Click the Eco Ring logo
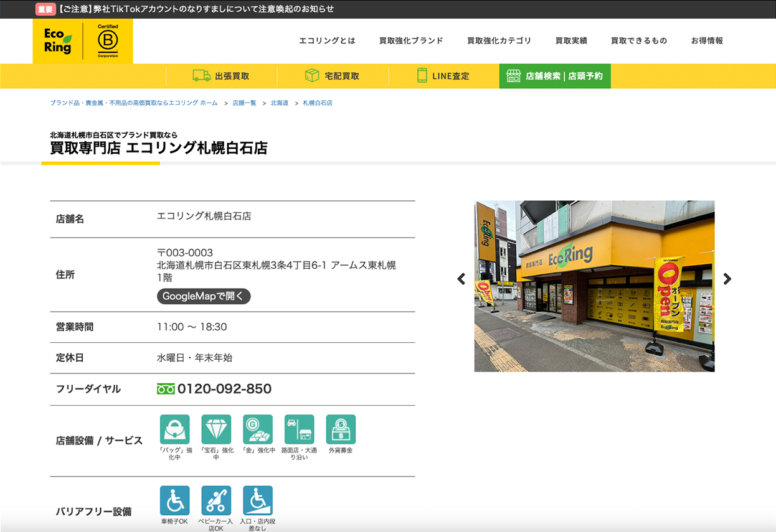The height and width of the screenshot is (532, 776). click(58, 41)
